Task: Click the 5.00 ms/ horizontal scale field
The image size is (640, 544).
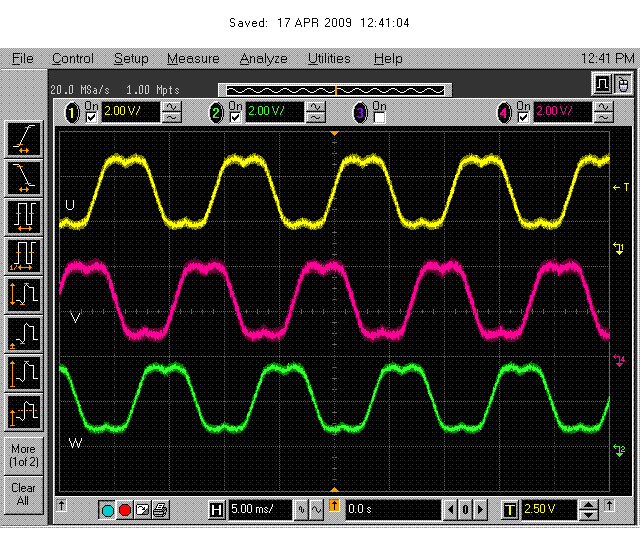Action: [x=260, y=510]
